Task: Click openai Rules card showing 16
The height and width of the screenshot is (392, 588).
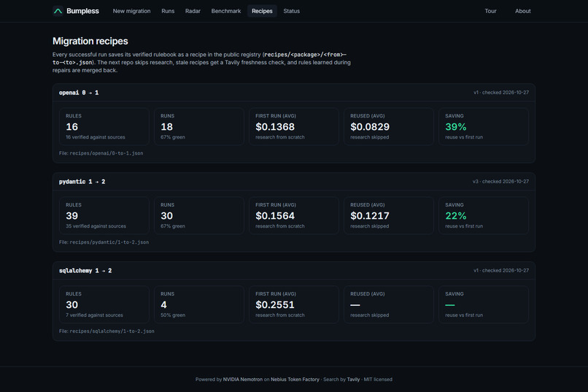Action: pos(104,127)
